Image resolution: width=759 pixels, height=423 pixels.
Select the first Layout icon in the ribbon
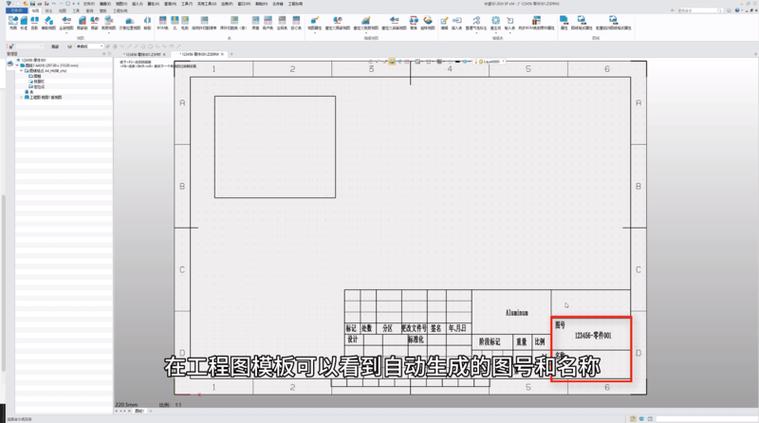coord(13,21)
